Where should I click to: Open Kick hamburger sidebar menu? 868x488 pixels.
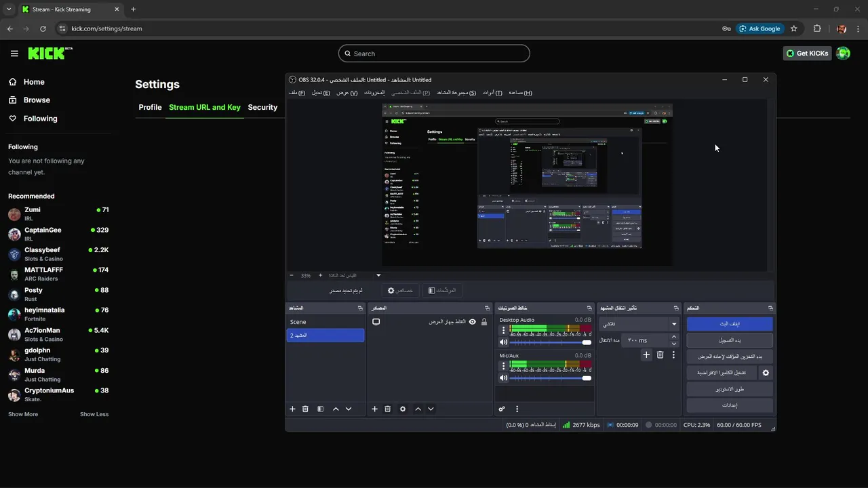tap(14, 54)
